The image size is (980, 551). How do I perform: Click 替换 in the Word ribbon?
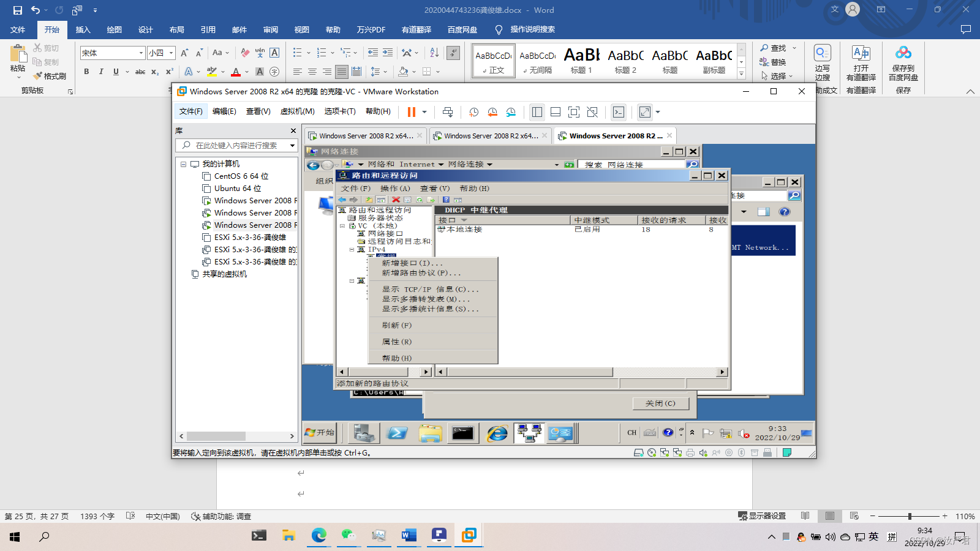(773, 62)
